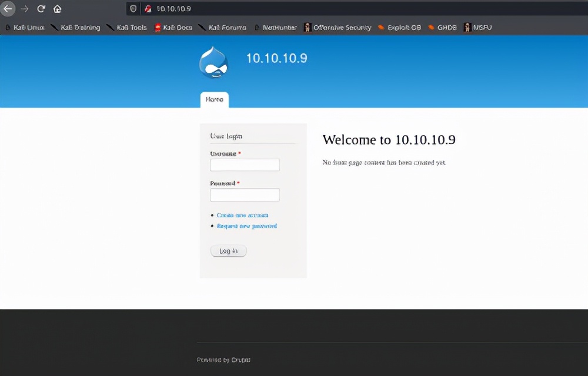Image resolution: width=588 pixels, height=376 pixels.
Task: Click the Username input field
Action: (245, 164)
